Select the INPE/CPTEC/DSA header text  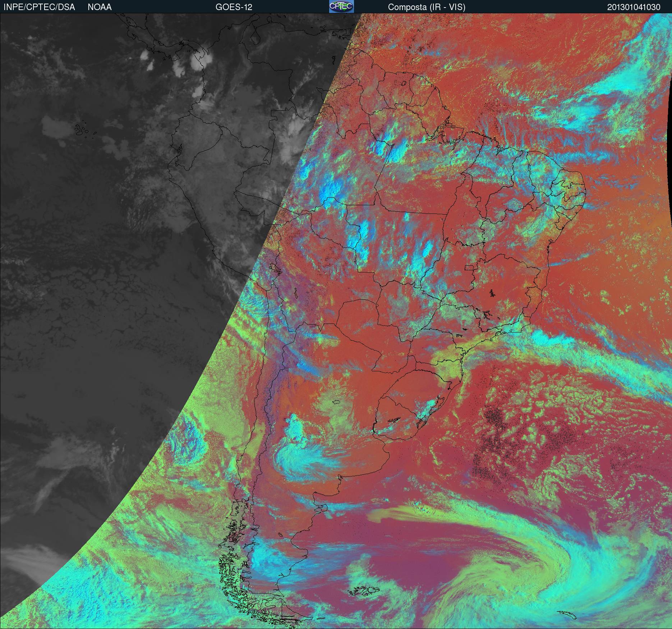click(x=39, y=7)
